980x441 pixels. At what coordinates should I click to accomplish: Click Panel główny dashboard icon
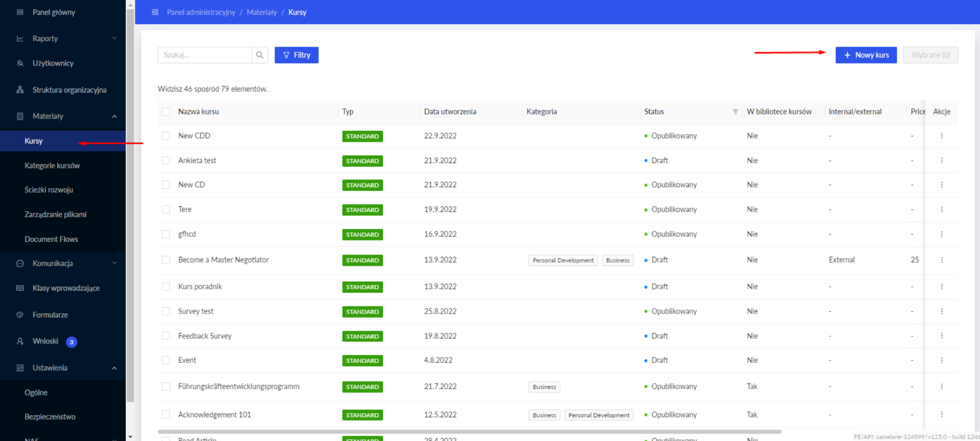(x=20, y=12)
